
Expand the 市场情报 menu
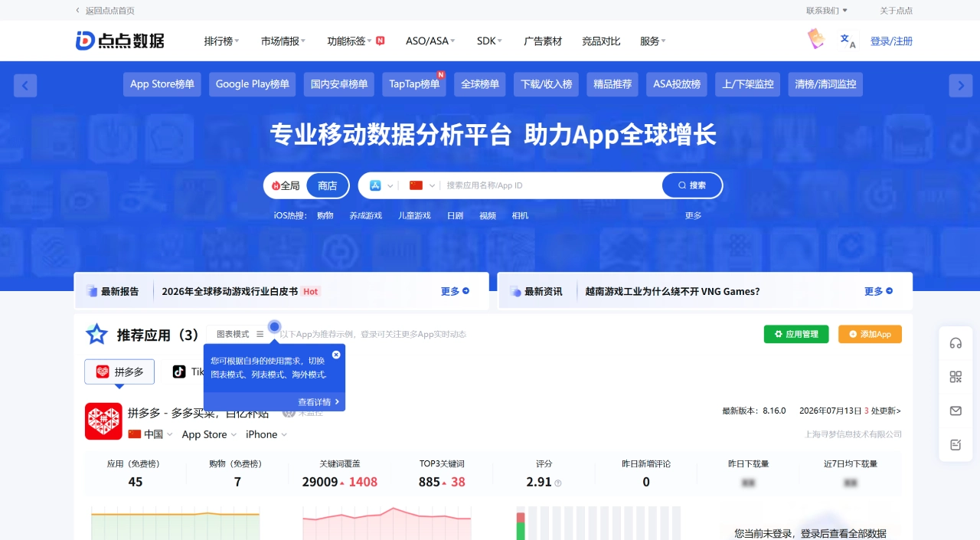tap(283, 41)
